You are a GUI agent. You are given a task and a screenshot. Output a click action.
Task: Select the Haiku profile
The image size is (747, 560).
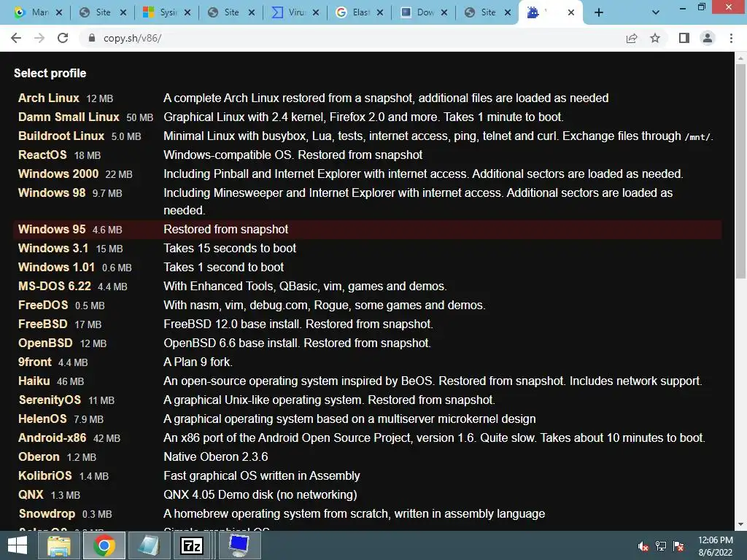(x=34, y=381)
